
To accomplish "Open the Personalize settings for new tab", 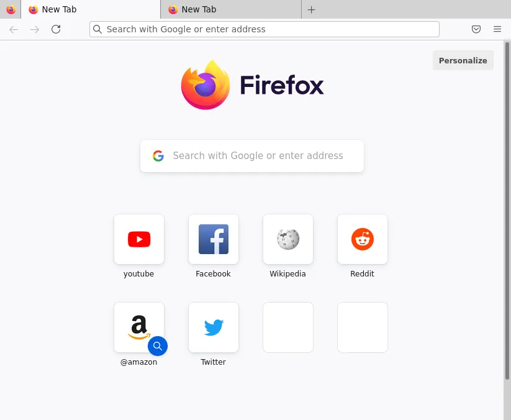I will click(463, 60).
